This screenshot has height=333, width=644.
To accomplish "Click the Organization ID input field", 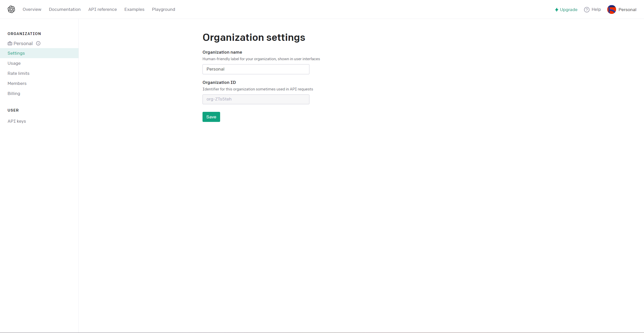I will pos(256,98).
